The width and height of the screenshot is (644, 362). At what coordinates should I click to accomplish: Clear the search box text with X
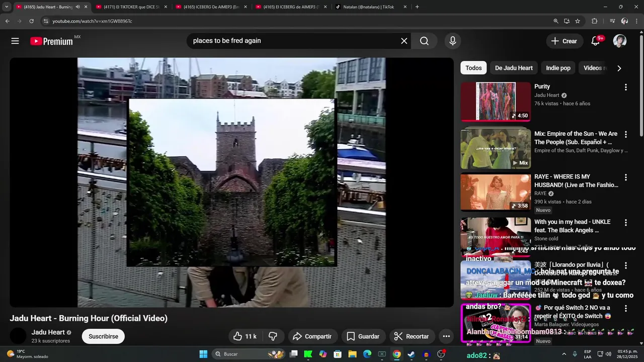click(404, 41)
